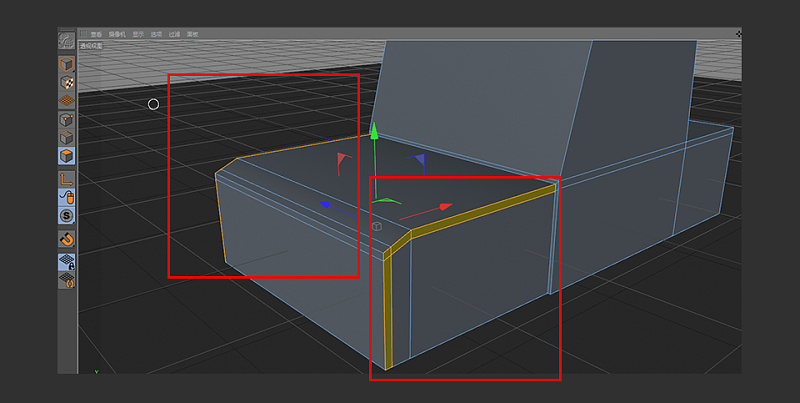The image size is (800, 403).
Task: Toggle the Tweak mode mouse icon
Action: (66, 197)
